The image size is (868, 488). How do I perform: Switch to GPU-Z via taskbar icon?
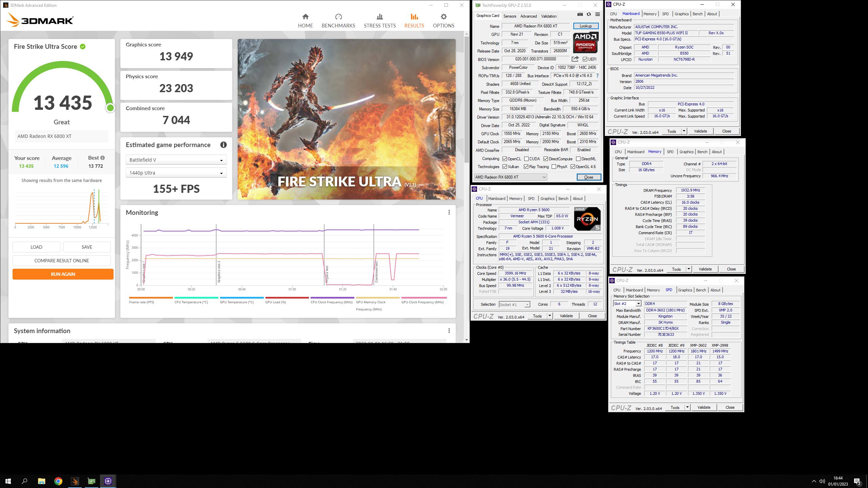(92, 481)
